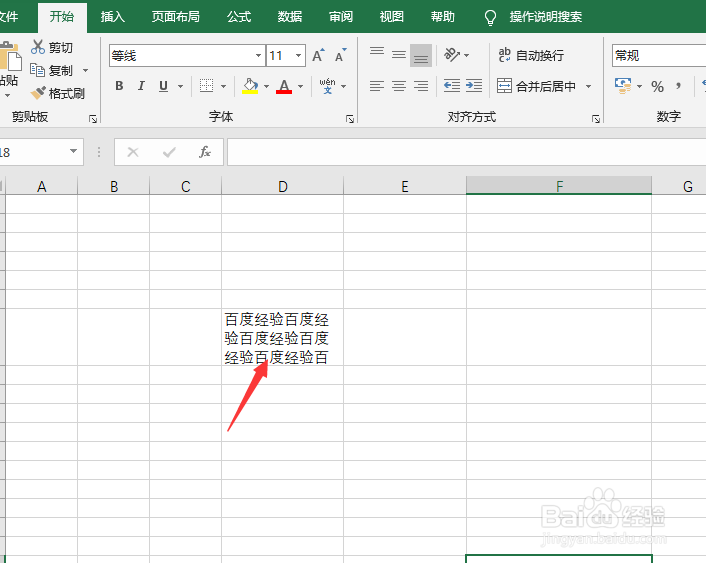Open borders dropdown arrow

(223, 86)
